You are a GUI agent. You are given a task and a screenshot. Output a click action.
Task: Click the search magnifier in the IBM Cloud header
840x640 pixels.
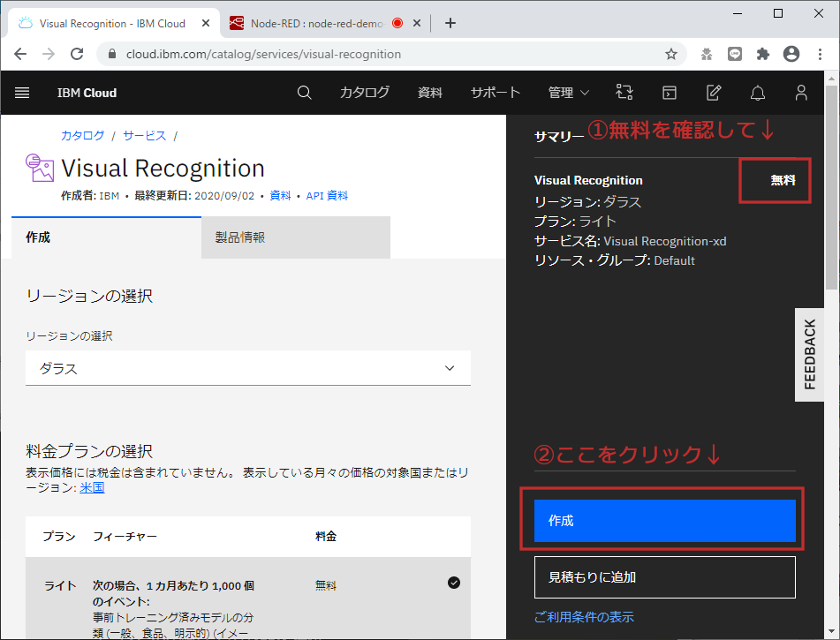(304, 93)
